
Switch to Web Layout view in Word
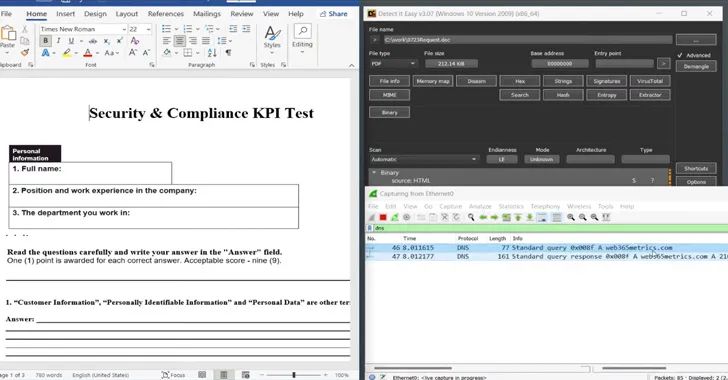tap(246, 374)
